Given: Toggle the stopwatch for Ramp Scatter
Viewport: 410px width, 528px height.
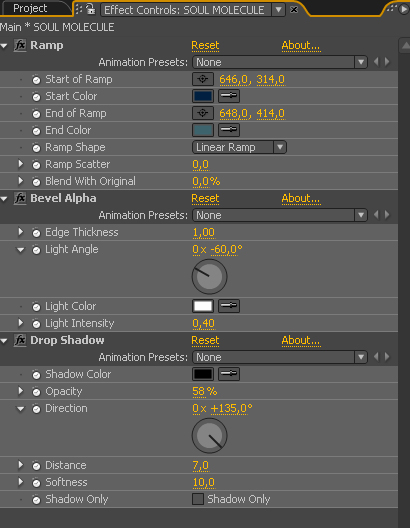Looking at the screenshot, I should pyautogui.click(x=36, y=165).
